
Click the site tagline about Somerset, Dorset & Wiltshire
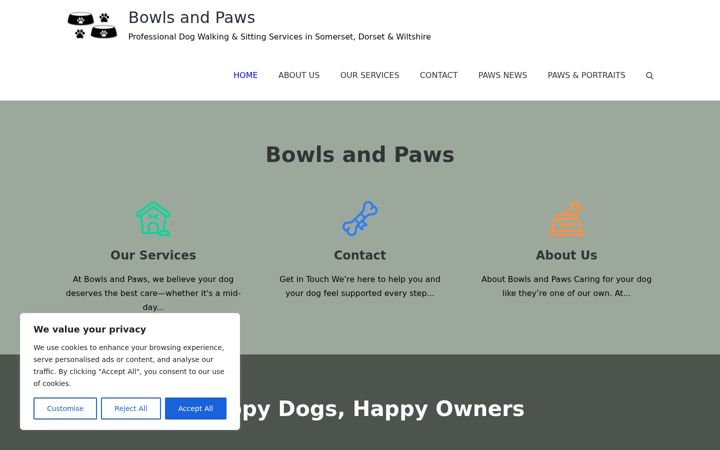(280, 37)
